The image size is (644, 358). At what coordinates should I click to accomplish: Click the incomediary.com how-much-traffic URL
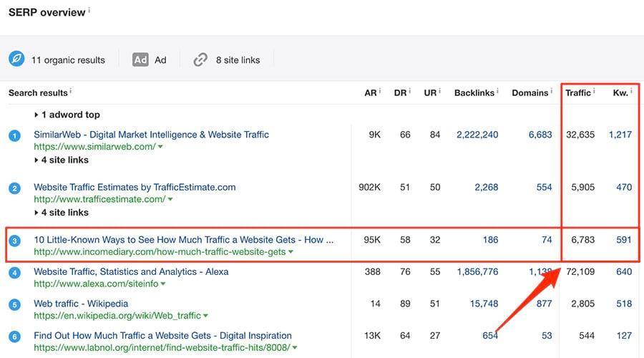[x=160, y=252]
